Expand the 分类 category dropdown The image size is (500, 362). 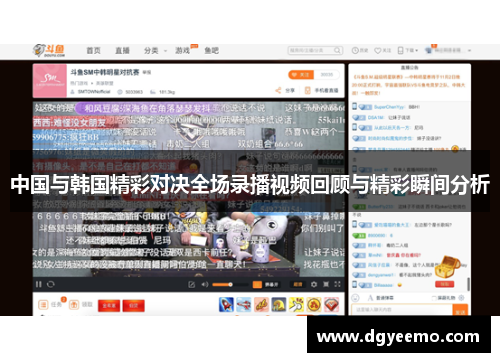(x=155, y=51)
